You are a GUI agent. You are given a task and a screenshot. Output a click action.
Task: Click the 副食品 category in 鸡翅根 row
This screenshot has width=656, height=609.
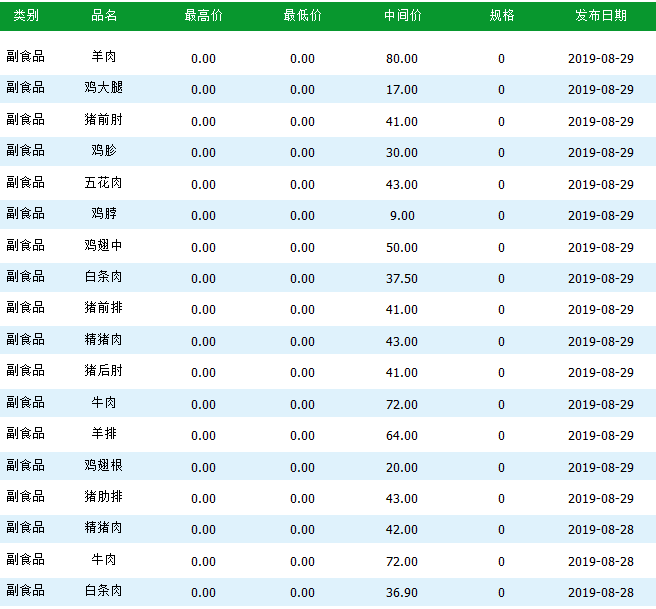coord(26,465)
